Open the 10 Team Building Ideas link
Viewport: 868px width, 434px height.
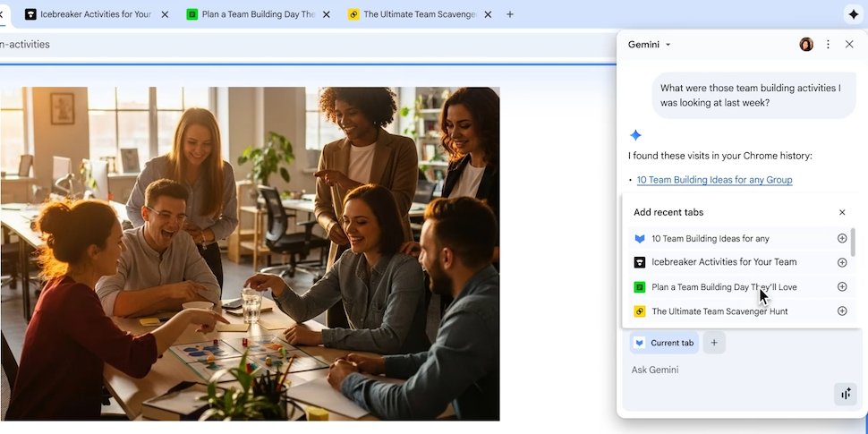click(714, 180)
